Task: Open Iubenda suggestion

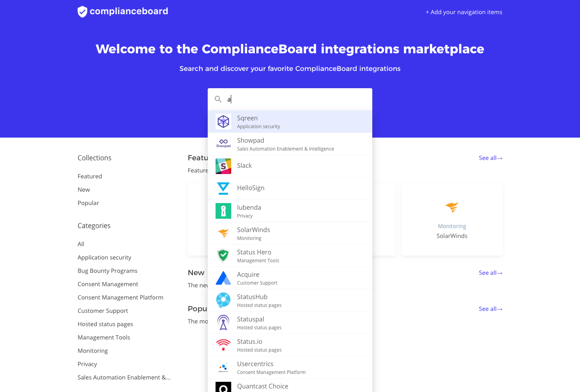Action: 290,211
